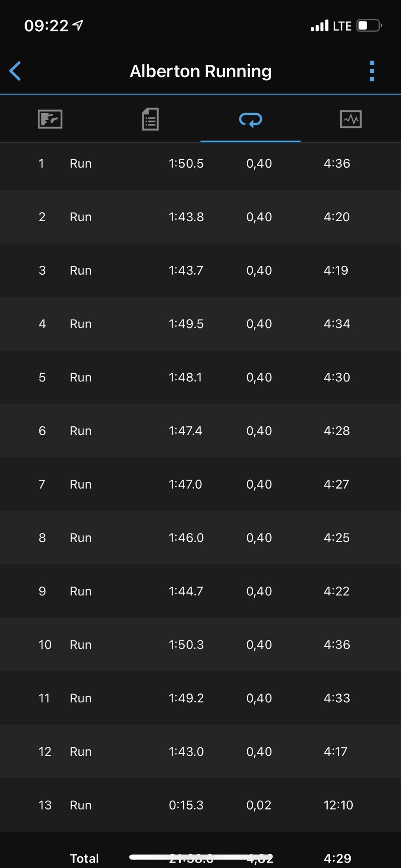The image size is (401, 868).
Task: Tap the cellular signal strength icon
Action: 319,26
